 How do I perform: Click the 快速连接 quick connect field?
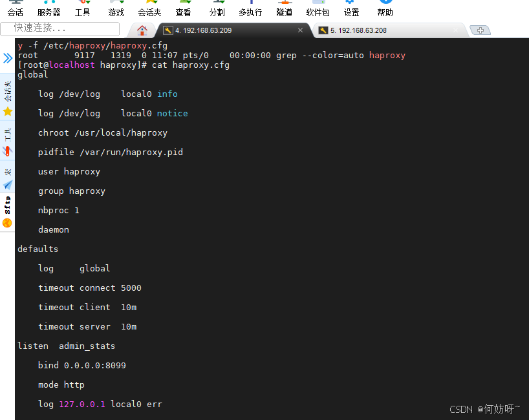[x=60, y=28]
